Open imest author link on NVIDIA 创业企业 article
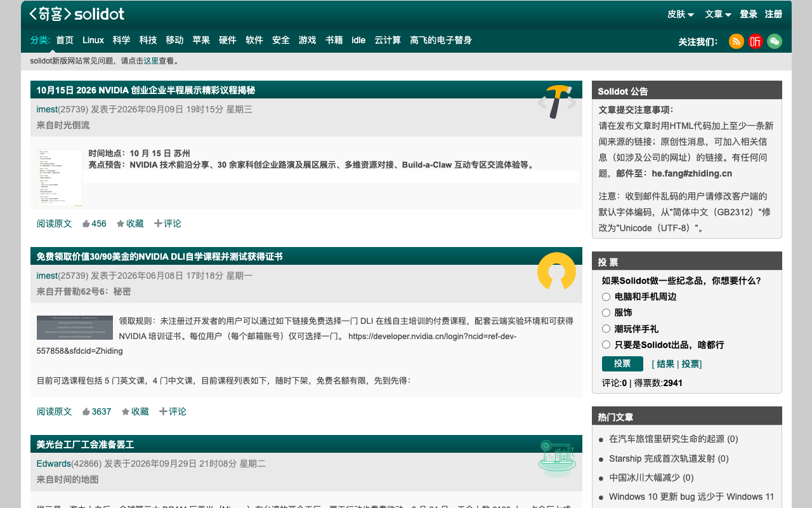The width and height of the screenshot is (812, 508). tap(47, 109)
